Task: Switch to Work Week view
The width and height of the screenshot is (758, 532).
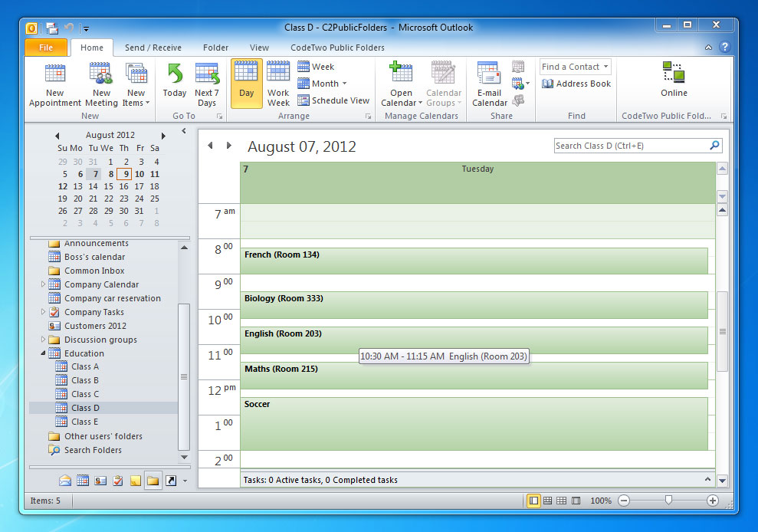Action: [x=278, y=84]
